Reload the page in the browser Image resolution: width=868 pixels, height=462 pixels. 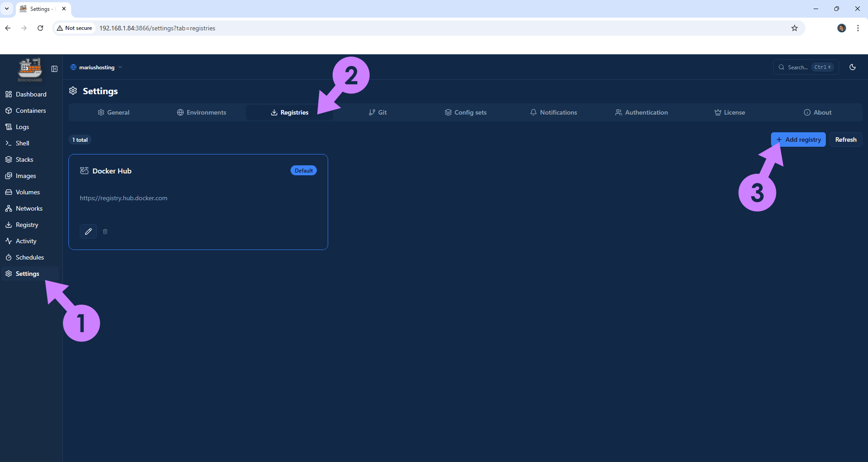tap(40, 28)
